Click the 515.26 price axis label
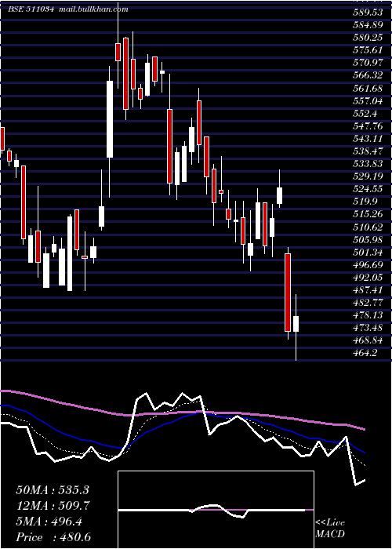The width and height of the screenshot is (392, 549). click(x=367, y=215)
